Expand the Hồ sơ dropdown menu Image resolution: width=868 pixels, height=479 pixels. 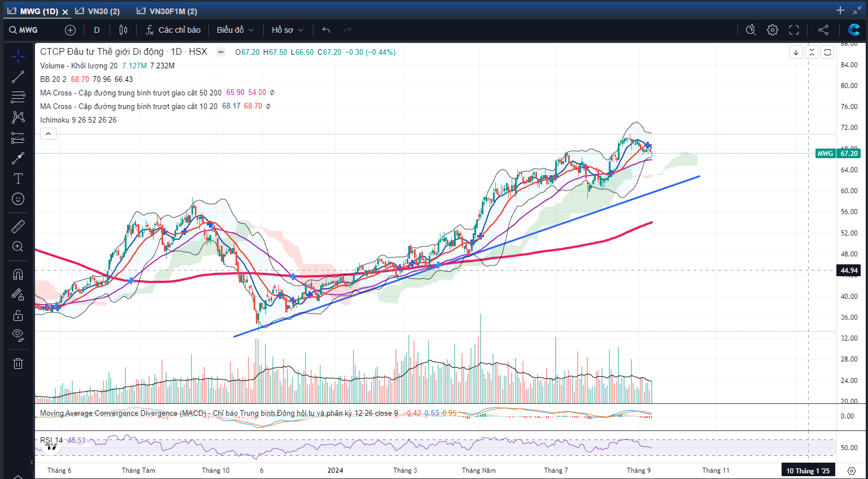(x=287, y=30)
